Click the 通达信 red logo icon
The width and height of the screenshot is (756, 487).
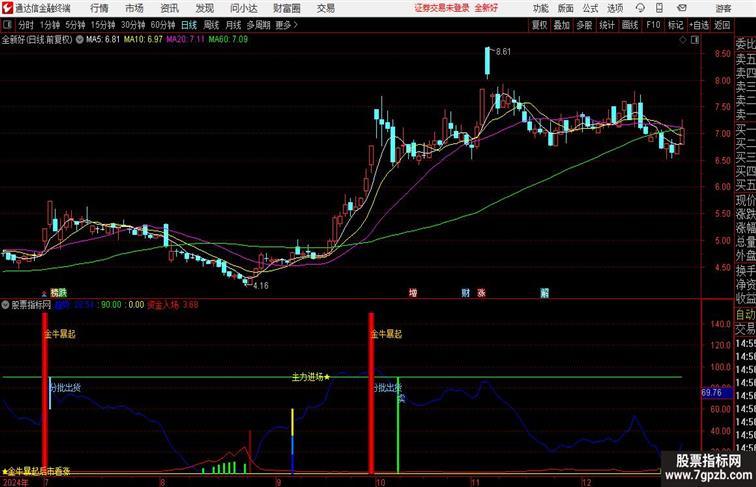[x=7, y=8]
